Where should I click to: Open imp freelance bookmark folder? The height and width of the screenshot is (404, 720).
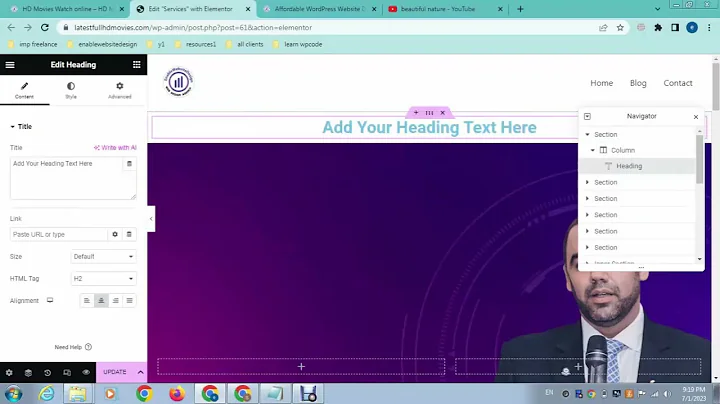pos(33,44)
